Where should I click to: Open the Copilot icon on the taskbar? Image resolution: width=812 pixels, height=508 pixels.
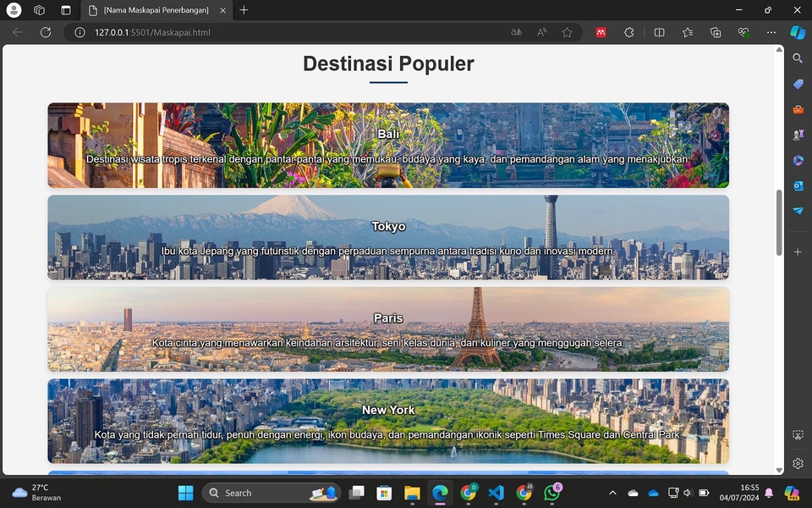792,493
